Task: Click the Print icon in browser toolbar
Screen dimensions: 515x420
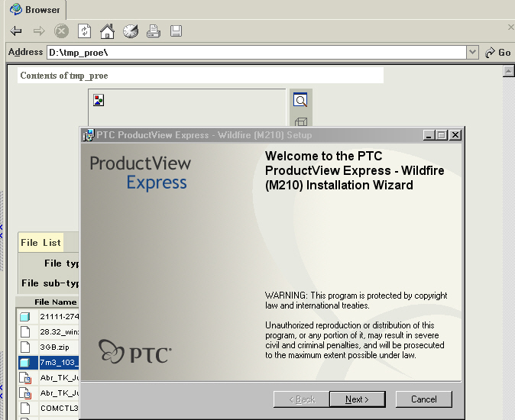Action: pyautogui.click(x=154, y=31)
